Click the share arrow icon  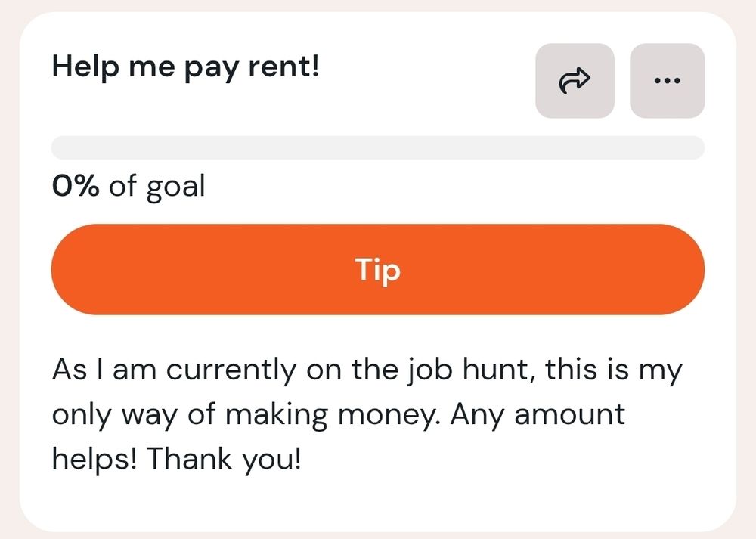[x=575, y=81]
